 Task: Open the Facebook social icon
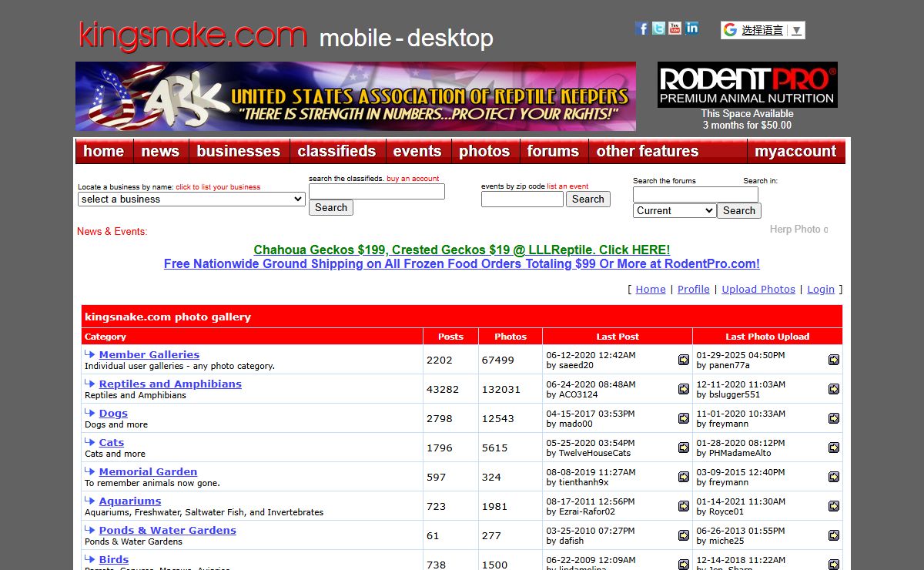(641, 28)
